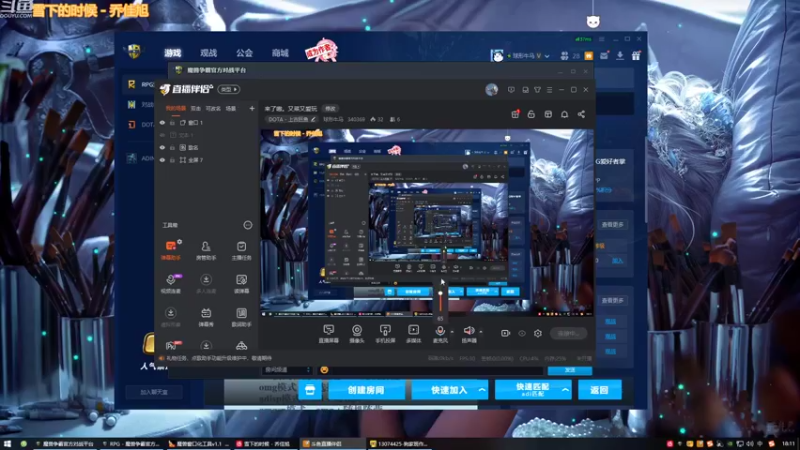Viewport: 800px width, 450px height.
Task: Click the record video icon in companion bar
Action: 505,333
